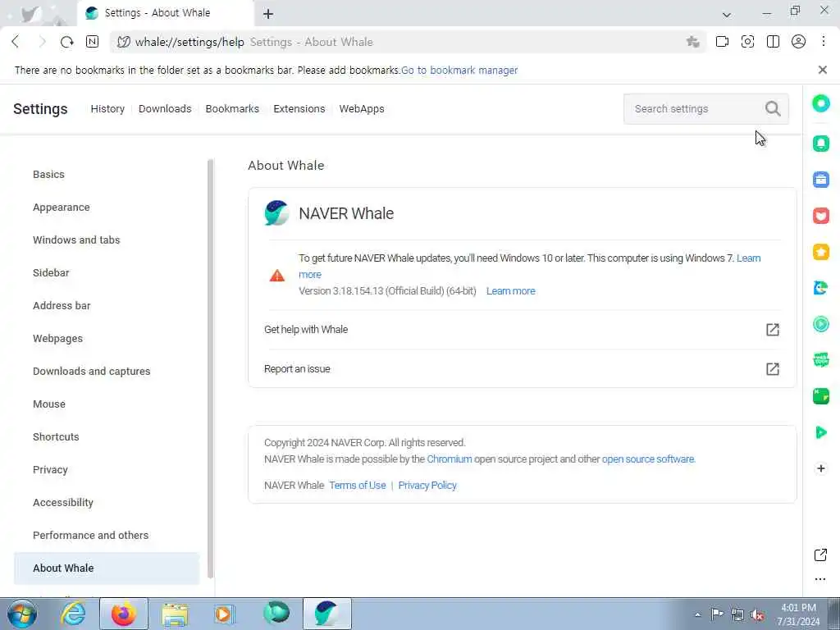Click the bookmark star icon in address bar
Image resolution: width=840 pixels, height=630 pixels.
pos(692,42)
